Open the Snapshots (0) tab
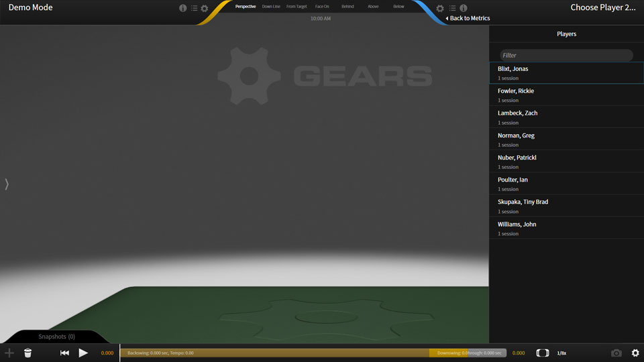 [56, 337]
